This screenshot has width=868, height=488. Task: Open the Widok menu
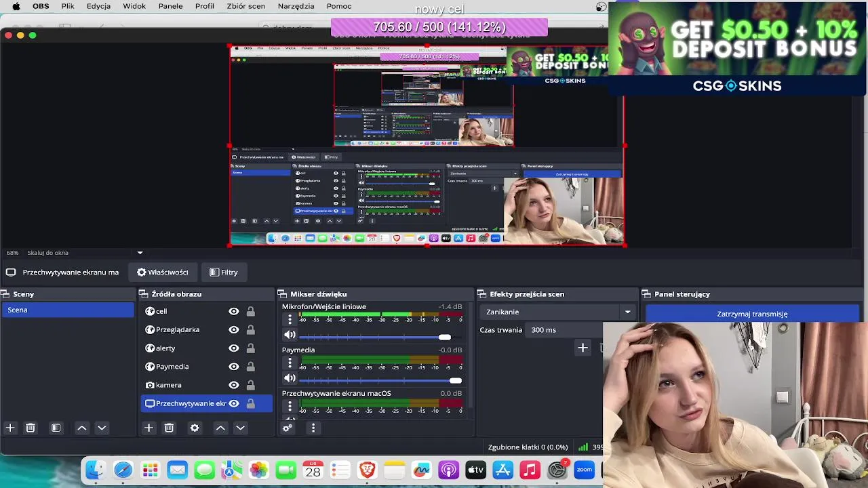134,6
